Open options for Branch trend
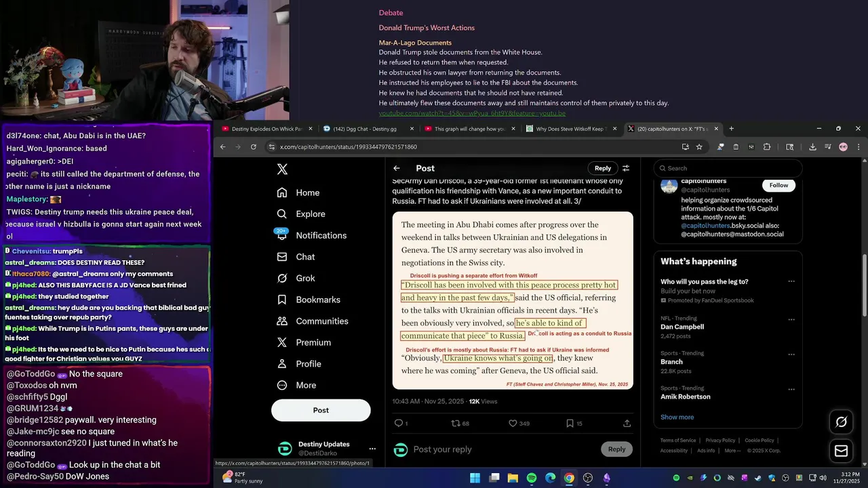The height and width of the screenshot is (488, 868). tap(791, 354)
